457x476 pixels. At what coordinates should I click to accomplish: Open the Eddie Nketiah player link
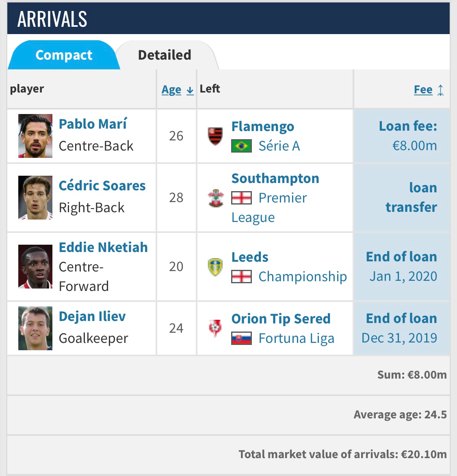[x=103, y=247]
